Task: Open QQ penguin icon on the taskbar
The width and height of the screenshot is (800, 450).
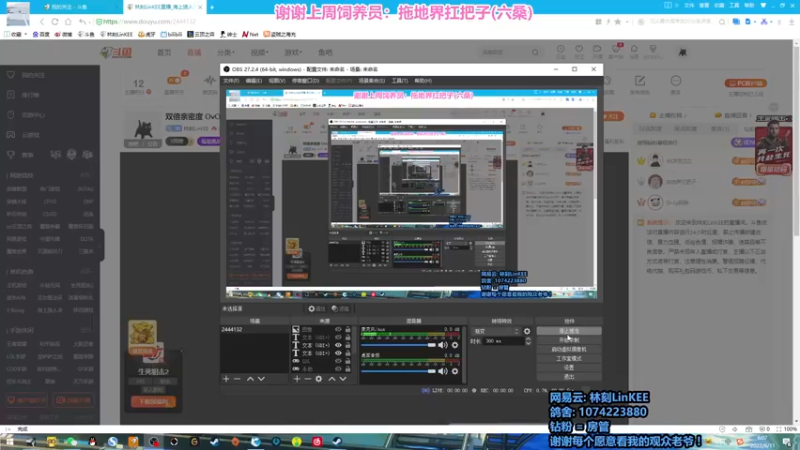Action: (x=92, y=441)
